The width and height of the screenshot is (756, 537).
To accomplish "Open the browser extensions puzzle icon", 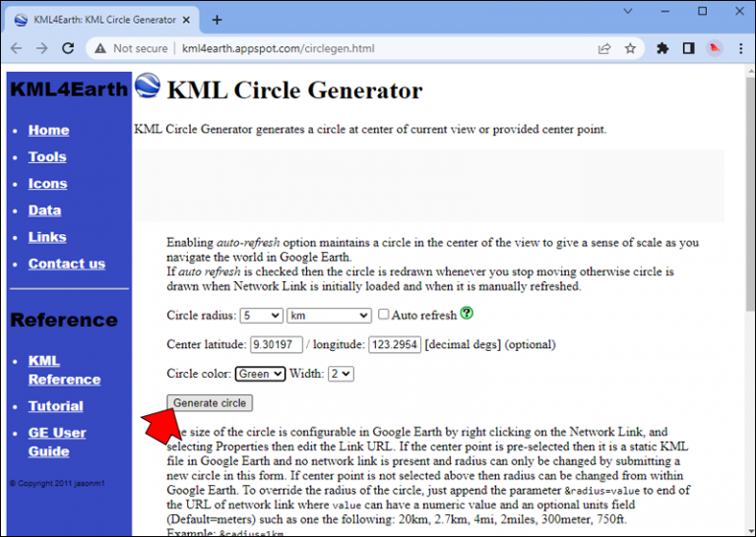I will coord(662,48).
